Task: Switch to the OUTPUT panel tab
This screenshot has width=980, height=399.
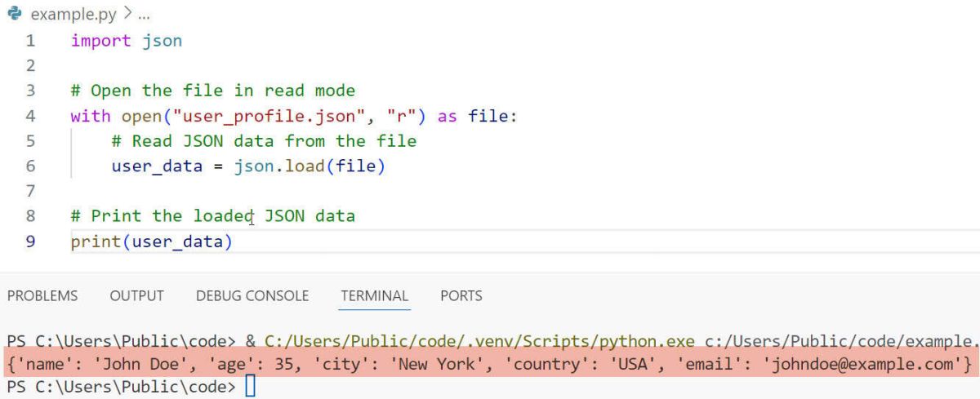Action: (136, 295)
